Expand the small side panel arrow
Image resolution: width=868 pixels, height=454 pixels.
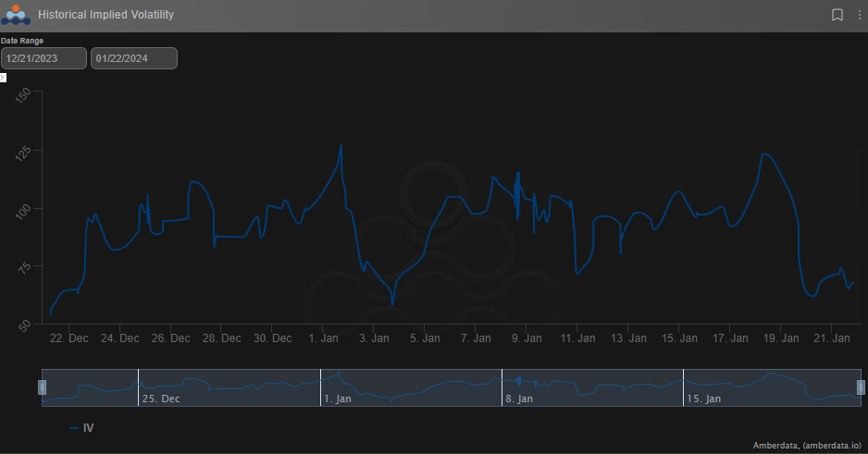point(3,78)
